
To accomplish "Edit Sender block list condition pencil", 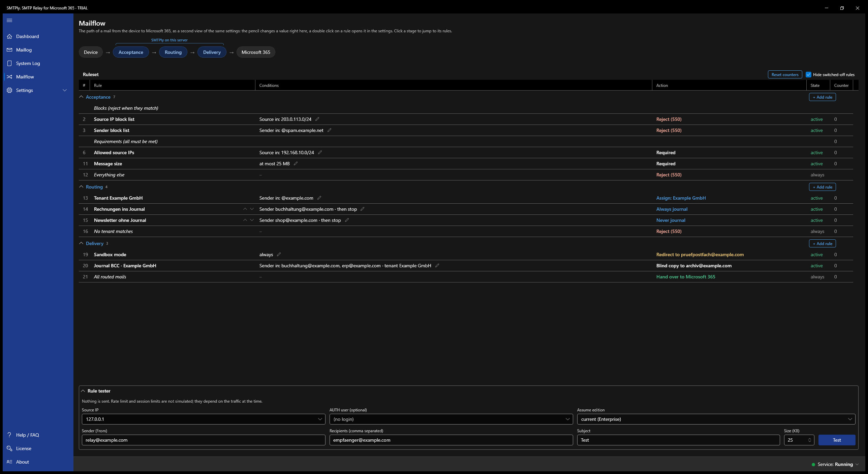I will click(329, 130).
